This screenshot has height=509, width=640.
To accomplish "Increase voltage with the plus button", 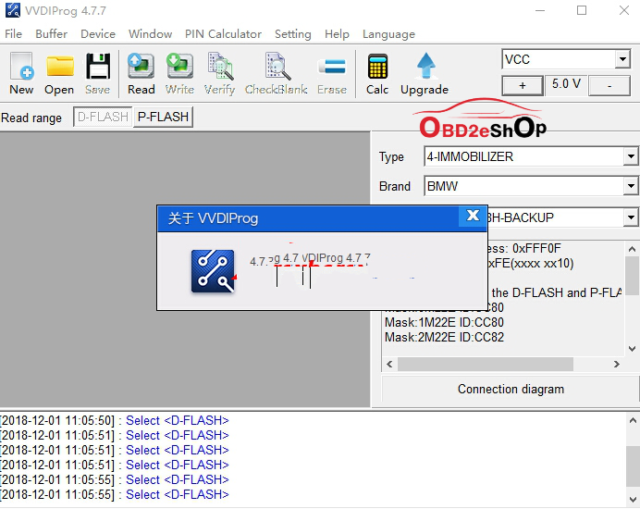I will (x=522, y=85).
